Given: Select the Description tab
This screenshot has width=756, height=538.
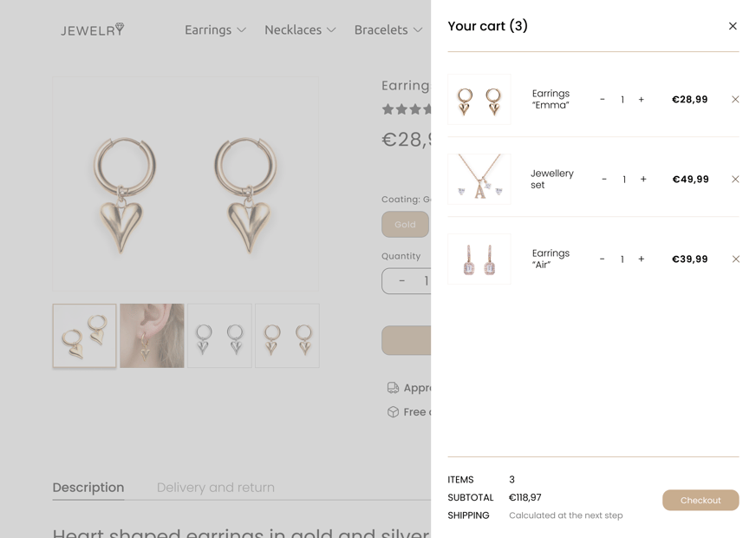Looking at the screenshot, I should click(x=88, y=488).
